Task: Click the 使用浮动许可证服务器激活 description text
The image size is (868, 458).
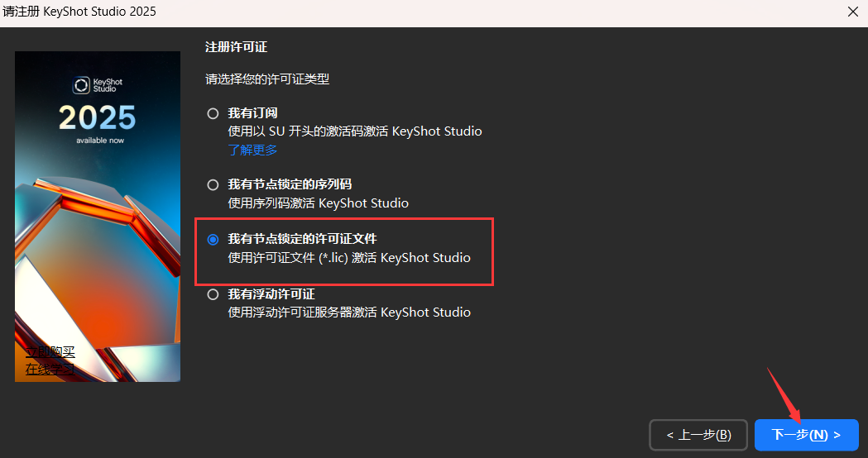Action: click(348, 312)
